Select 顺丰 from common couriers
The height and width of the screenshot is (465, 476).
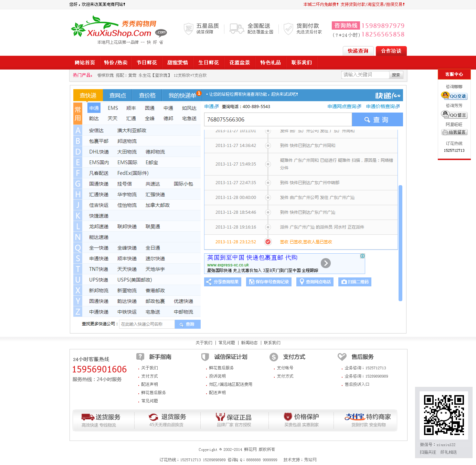[131, 108]
